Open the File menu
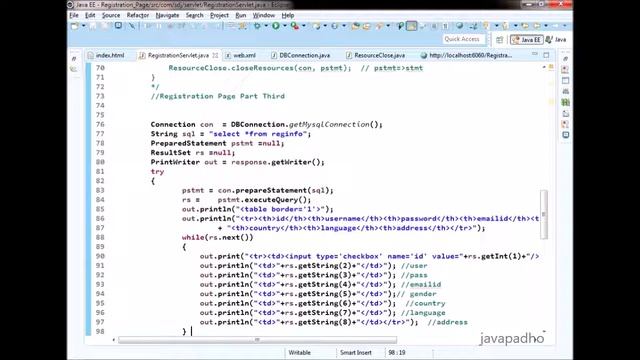Image resolution: width=640 pixels, height=360 pixels. pos(74,15)
